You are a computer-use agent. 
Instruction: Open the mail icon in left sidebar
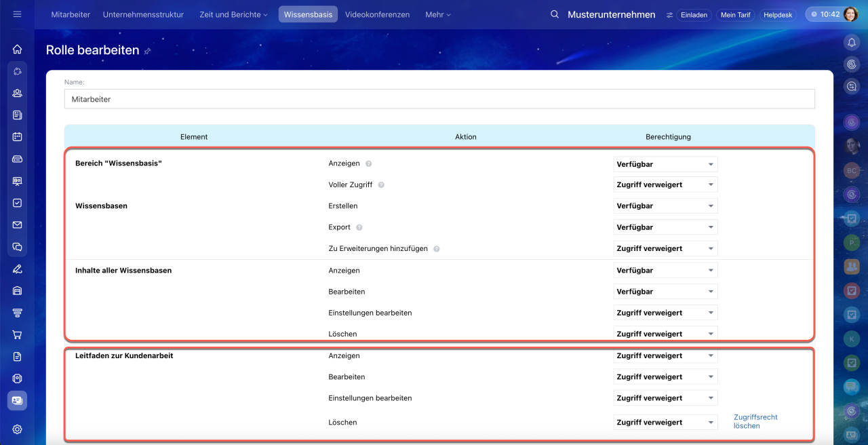tap(17, 225)
